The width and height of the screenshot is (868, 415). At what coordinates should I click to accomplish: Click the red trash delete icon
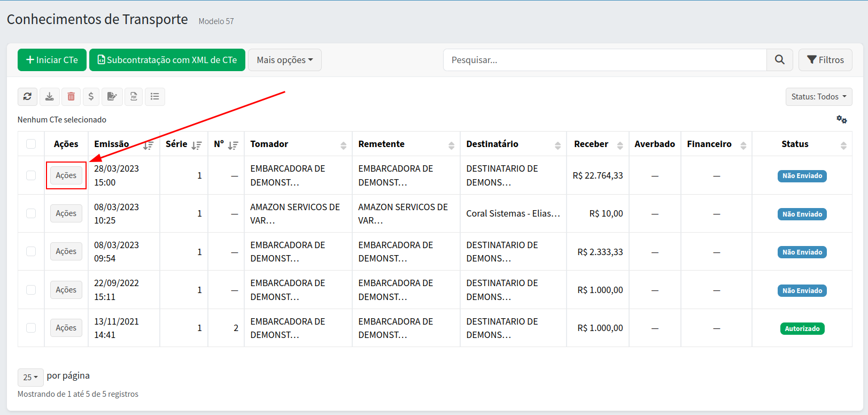[71, 97]
